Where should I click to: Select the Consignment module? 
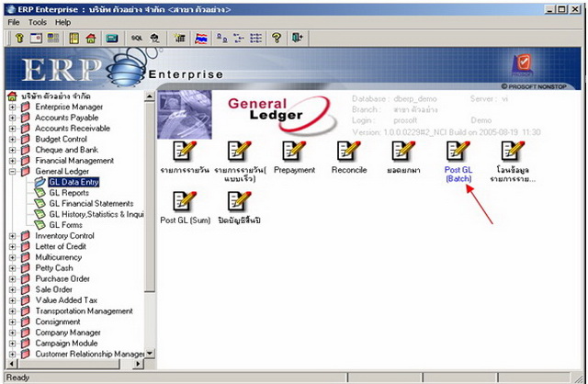tap(58, 322)
